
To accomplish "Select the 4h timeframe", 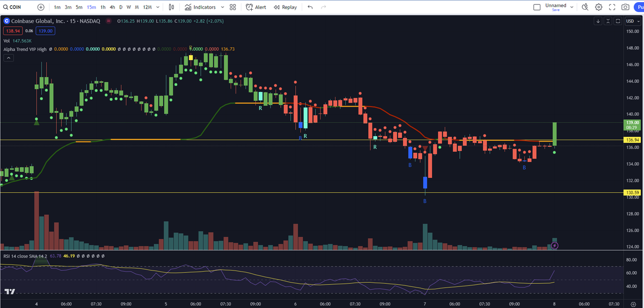I will point(112,7).
